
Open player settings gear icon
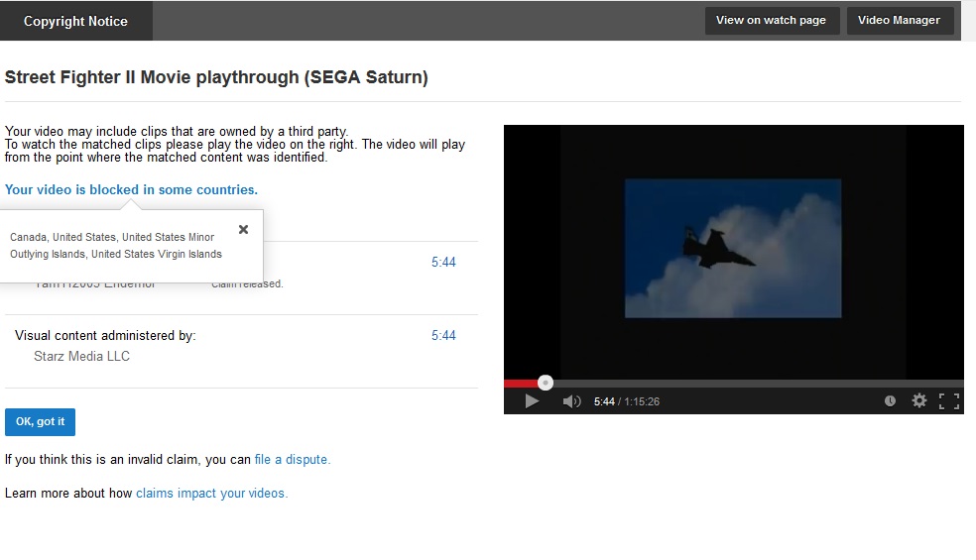[919, 400]
